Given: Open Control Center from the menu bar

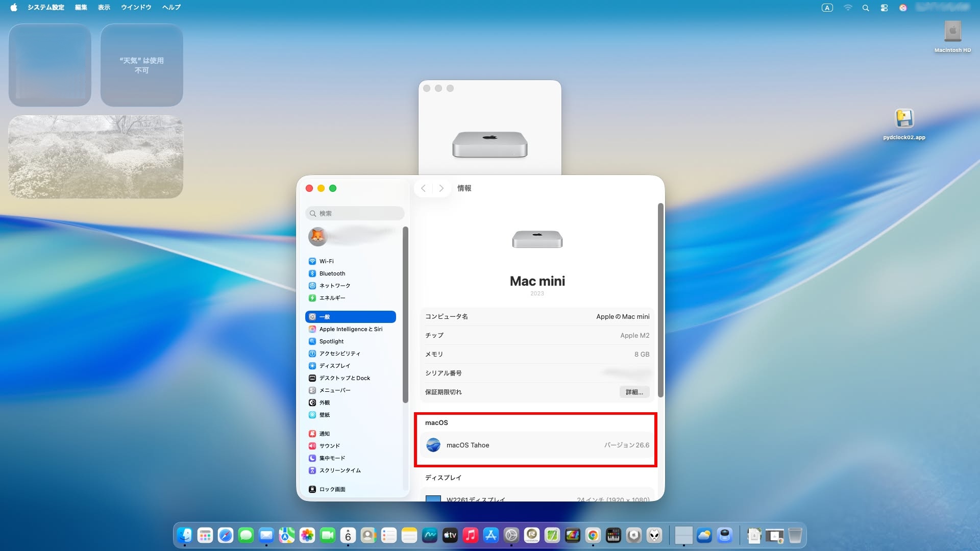Looking at the screenshot, I should click(x=884, y=8).
